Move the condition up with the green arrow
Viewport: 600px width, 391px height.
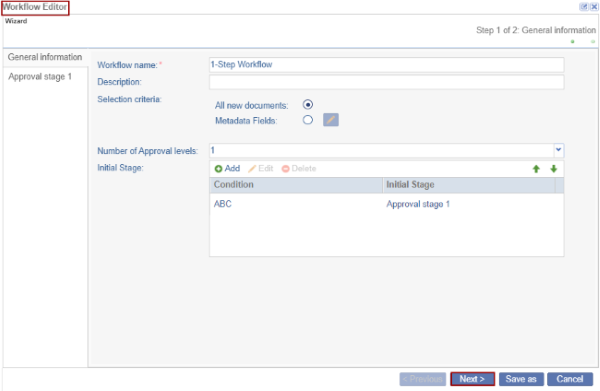pos(536,169)
